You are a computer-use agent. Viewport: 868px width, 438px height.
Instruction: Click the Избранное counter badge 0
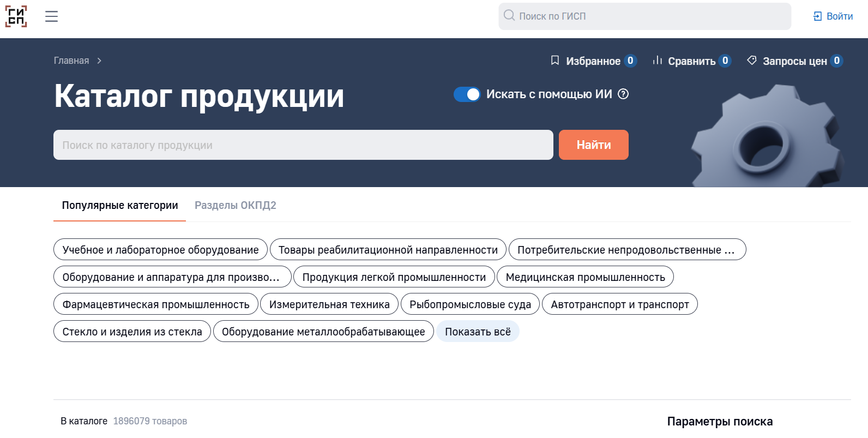click(630, 61)
